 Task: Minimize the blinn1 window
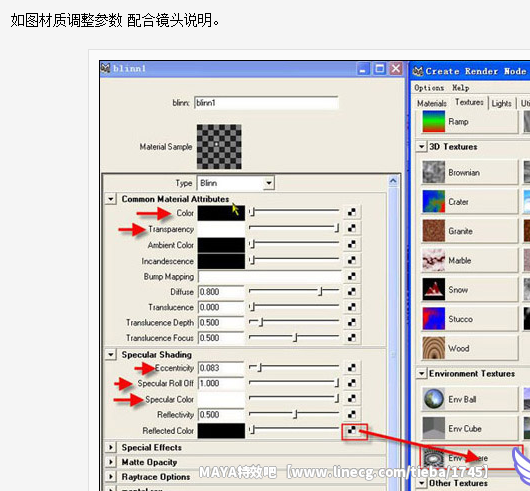363,69
